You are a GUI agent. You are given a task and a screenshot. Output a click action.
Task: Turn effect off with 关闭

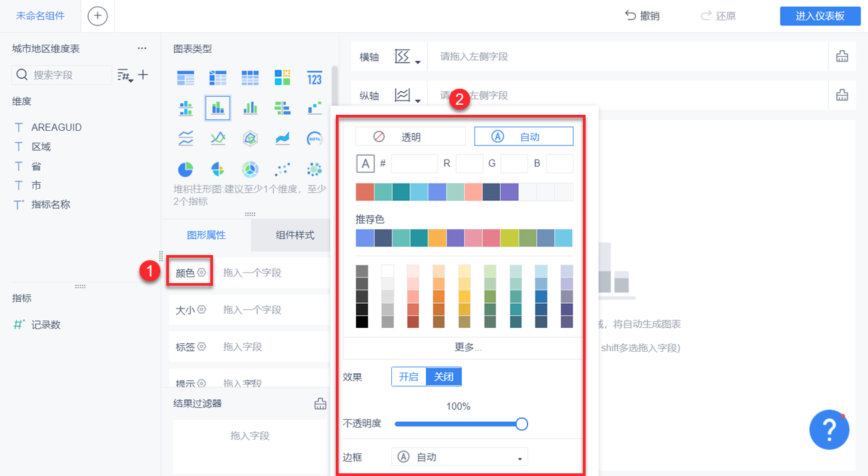443,377
